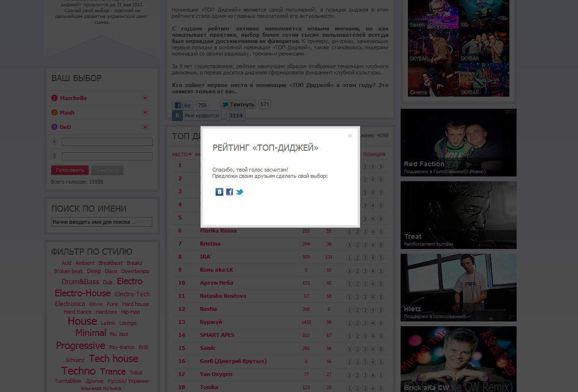Share via Facebook icon in dialog
The image size is (578, 392).
click(229, 192)
